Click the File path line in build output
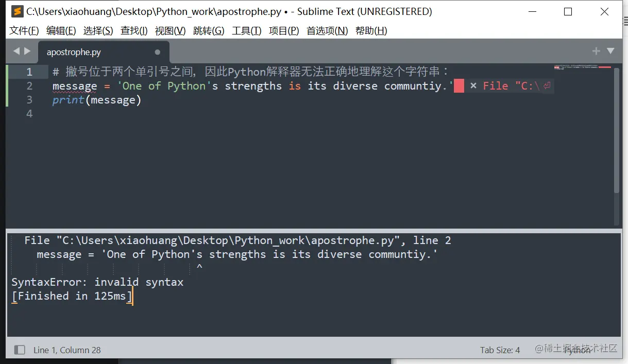 237,240
